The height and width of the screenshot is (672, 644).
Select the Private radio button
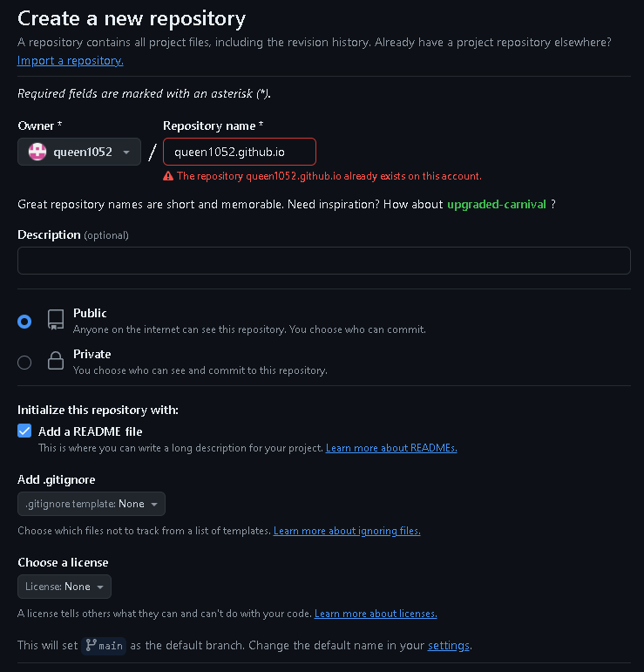pos(24,362)
